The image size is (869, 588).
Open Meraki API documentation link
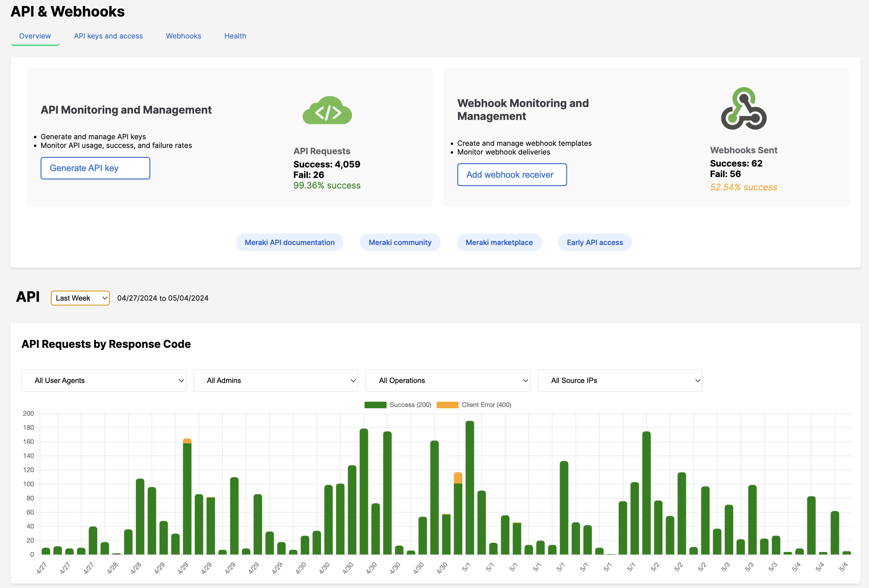290,242
